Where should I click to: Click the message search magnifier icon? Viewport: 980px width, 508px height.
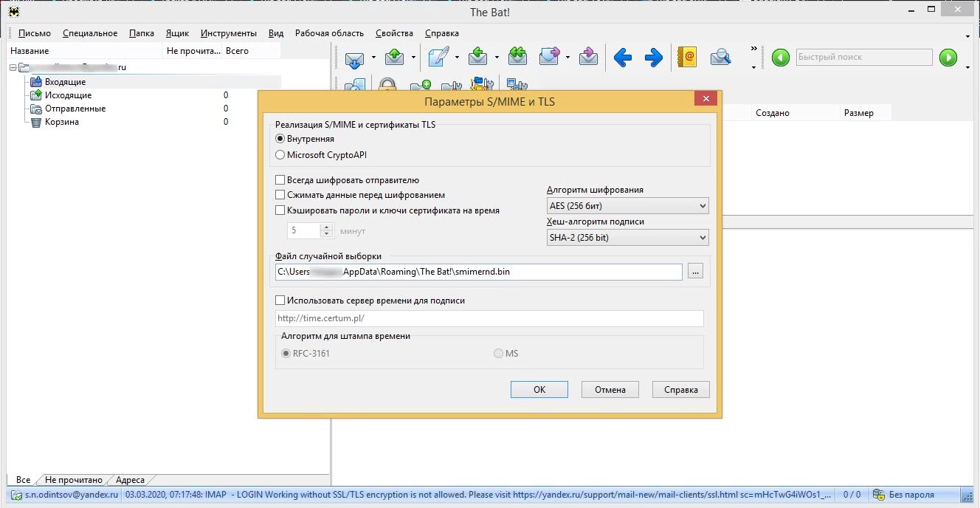[x=720, y=58]
